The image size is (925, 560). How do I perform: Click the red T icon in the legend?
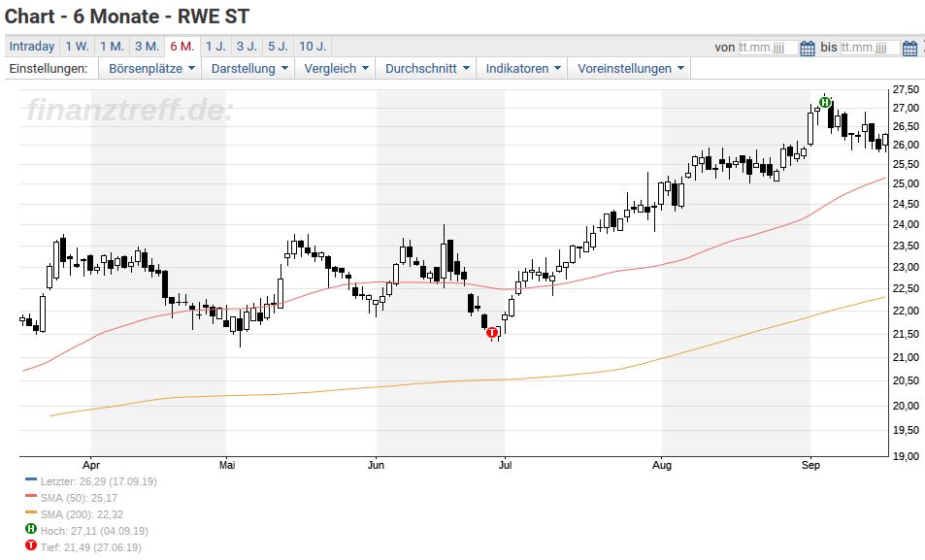point(31,545)
